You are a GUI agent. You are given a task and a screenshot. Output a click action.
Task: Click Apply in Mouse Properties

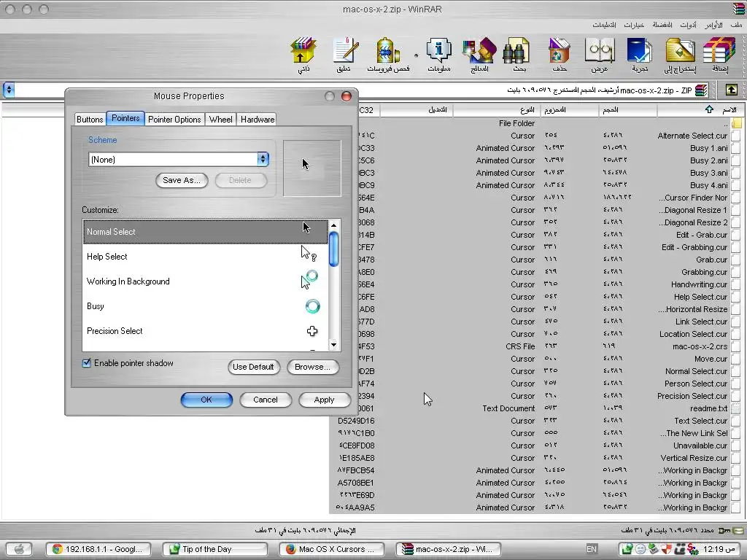coord(325,400)
